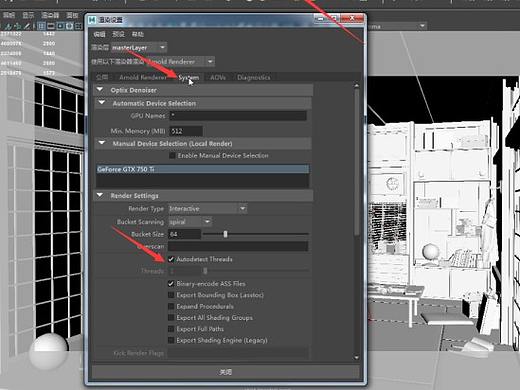
Task: Open the Bucket Scanning spiral dropdown
Action: point(190,222)
